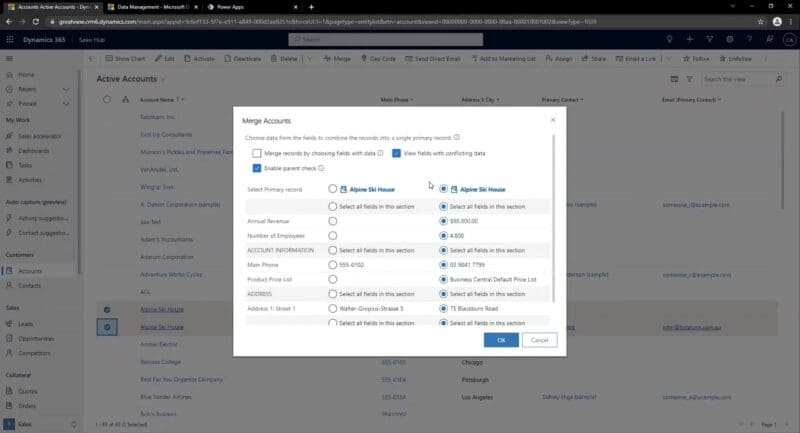This screenshot has height=433, width=800.
Task: Open Main Phone column header dropdown
Action: [412, 100]
